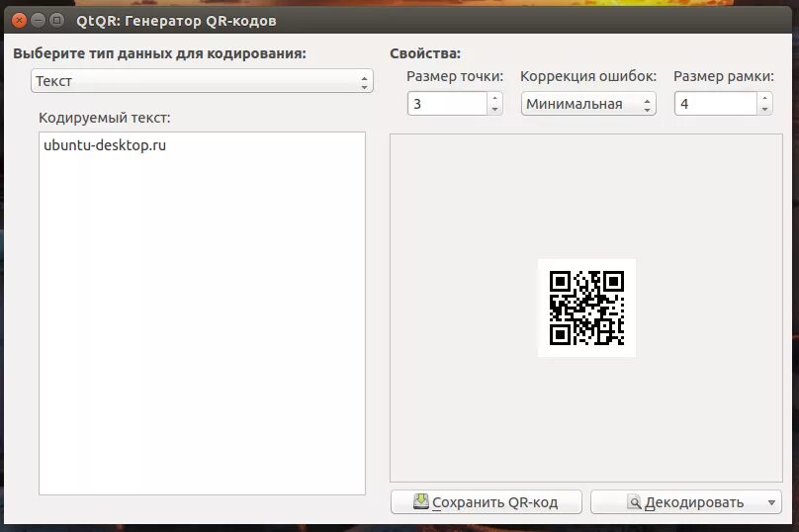The width and height of the screenshot is (799, 532).
Task: Click the Сохранить QR-код button
Action: [487, 502]
